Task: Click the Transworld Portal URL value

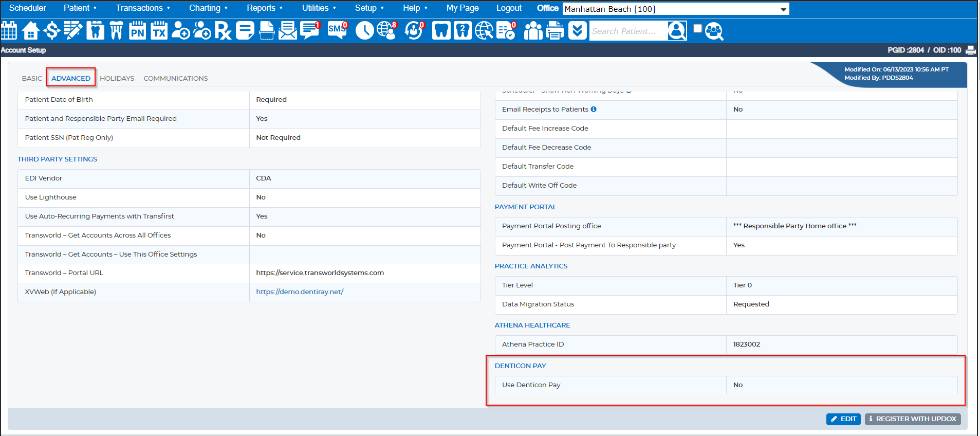Action: (320, 273)
